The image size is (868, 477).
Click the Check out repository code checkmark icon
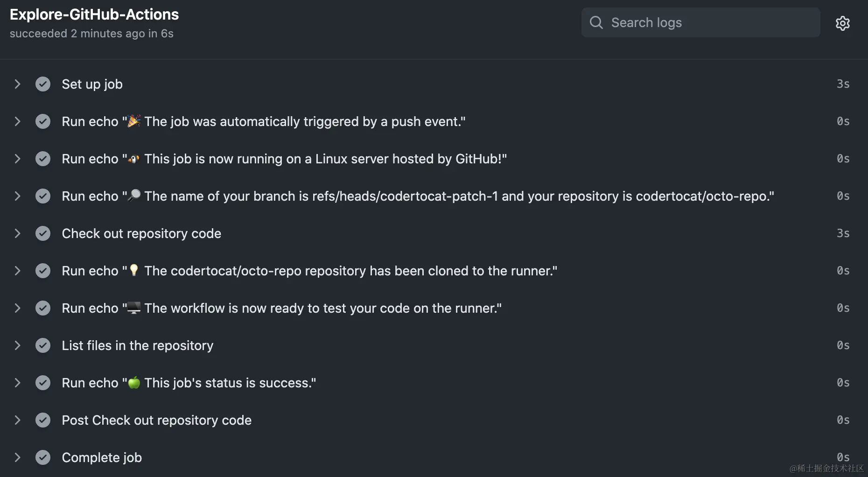pyautogui.click(x=43, y=233)
